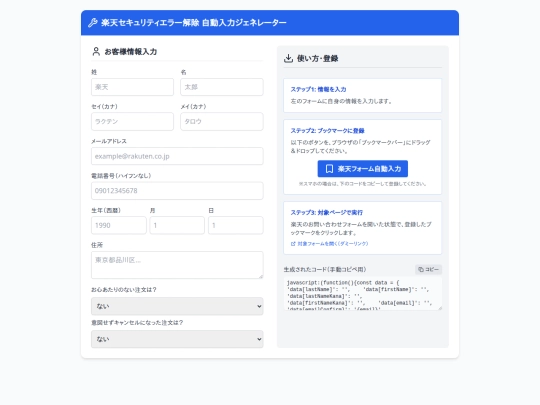Click the 生年(西暦) birth year field

119,225
